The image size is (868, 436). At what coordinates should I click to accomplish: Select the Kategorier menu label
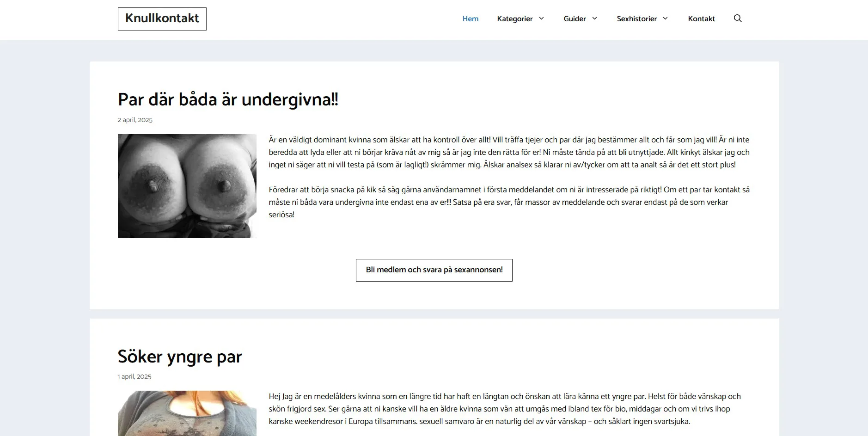pos(514,18)
